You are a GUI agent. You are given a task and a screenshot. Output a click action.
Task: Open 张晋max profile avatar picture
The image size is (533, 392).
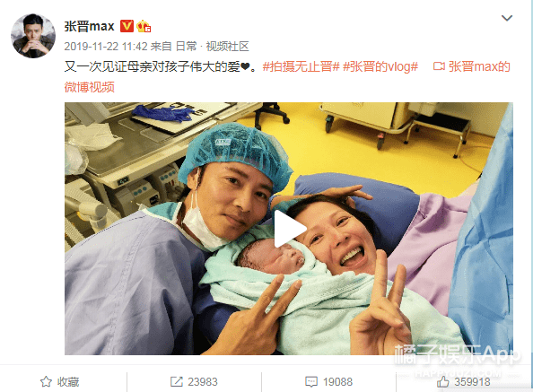click(x=33, y=36)
